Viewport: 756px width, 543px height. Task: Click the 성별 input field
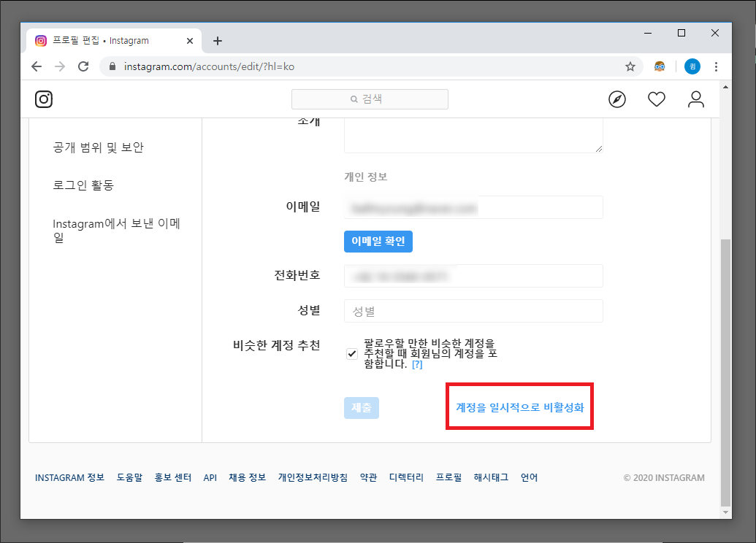(x=473, y=311)
